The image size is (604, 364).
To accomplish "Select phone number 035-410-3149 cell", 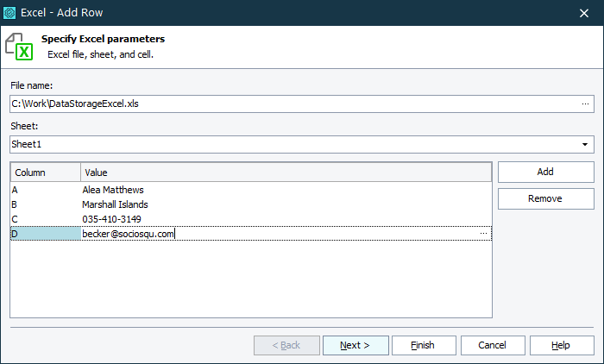I will [112, 219].
